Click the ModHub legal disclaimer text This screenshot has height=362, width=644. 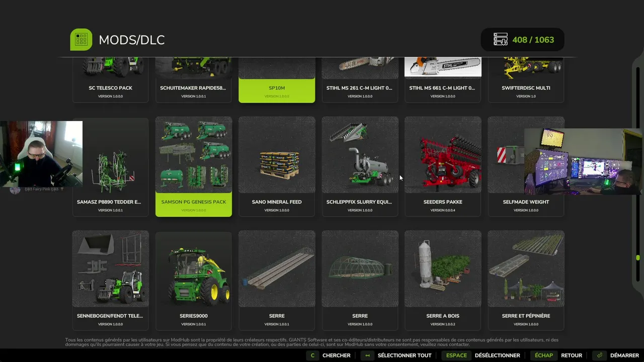click(x=312, y=342)
